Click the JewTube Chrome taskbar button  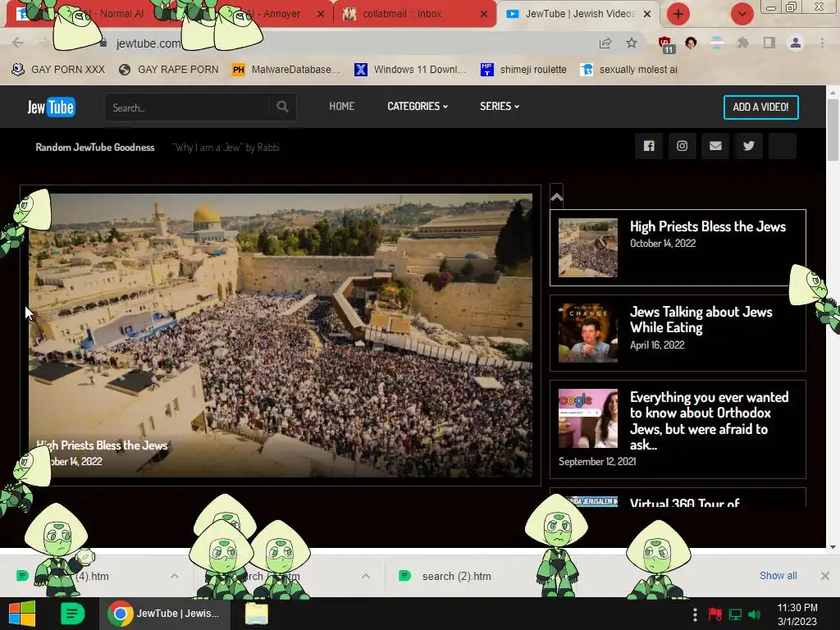point(164,614)
